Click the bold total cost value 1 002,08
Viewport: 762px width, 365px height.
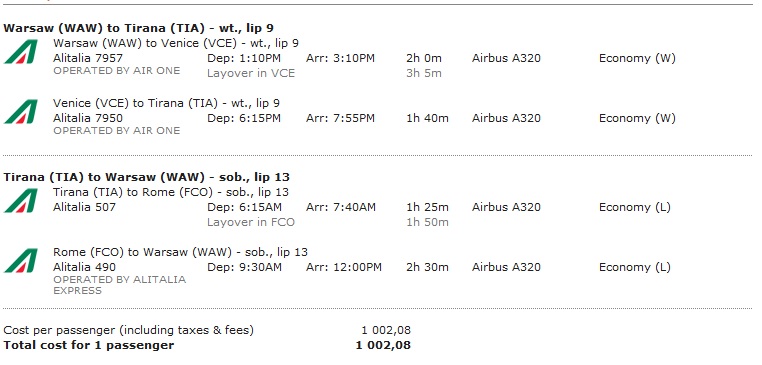(383, 346)
